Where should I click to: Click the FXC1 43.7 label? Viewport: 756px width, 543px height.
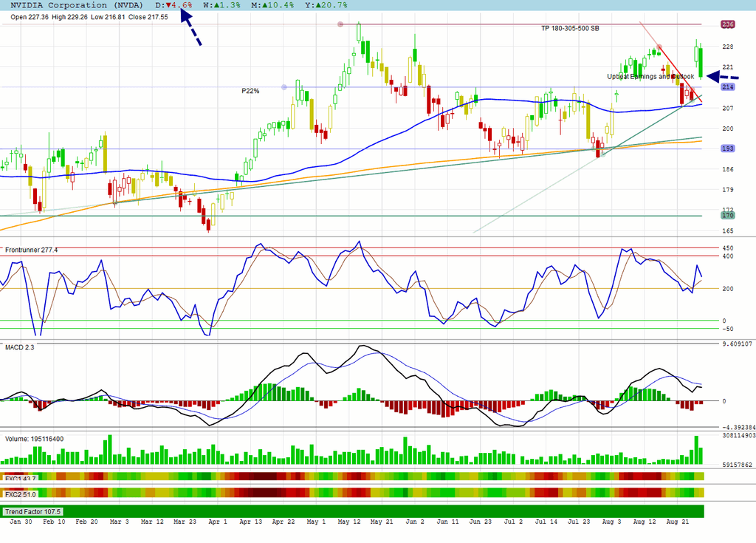20,479
